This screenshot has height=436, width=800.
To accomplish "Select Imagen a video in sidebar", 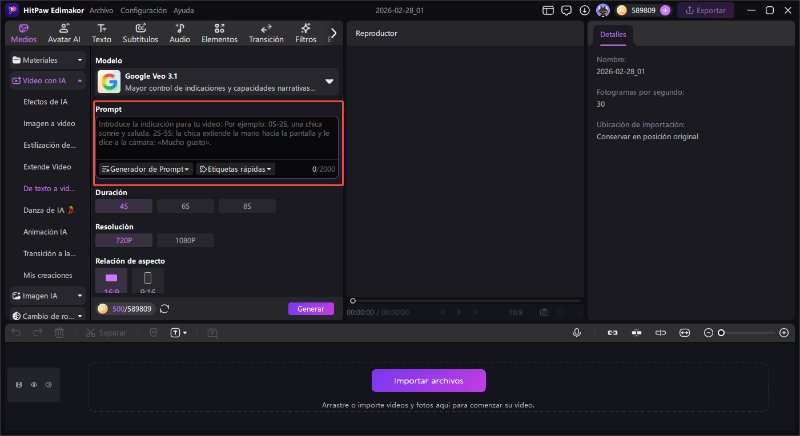I will click(x=49, y=123).
